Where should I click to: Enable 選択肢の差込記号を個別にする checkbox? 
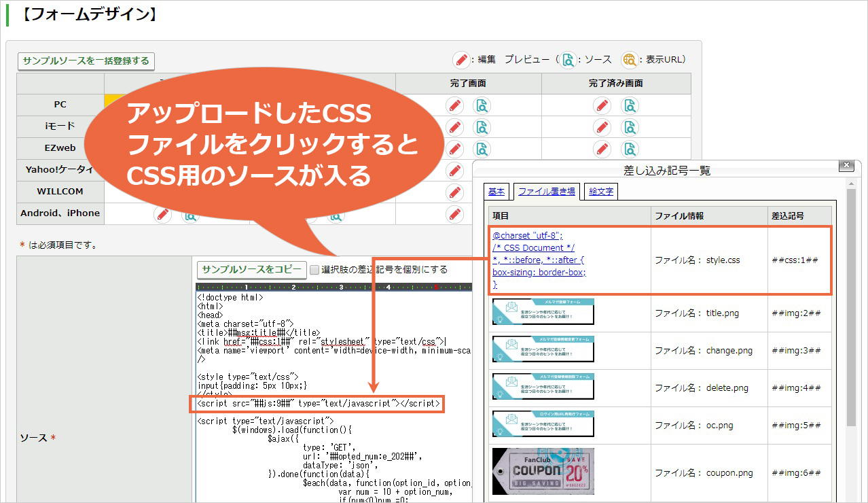pyautogui.click(x=314, y=270)
